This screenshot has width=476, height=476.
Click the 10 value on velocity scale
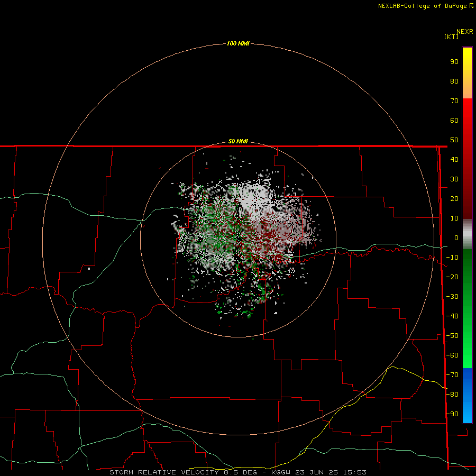click(x=454, y=218)
